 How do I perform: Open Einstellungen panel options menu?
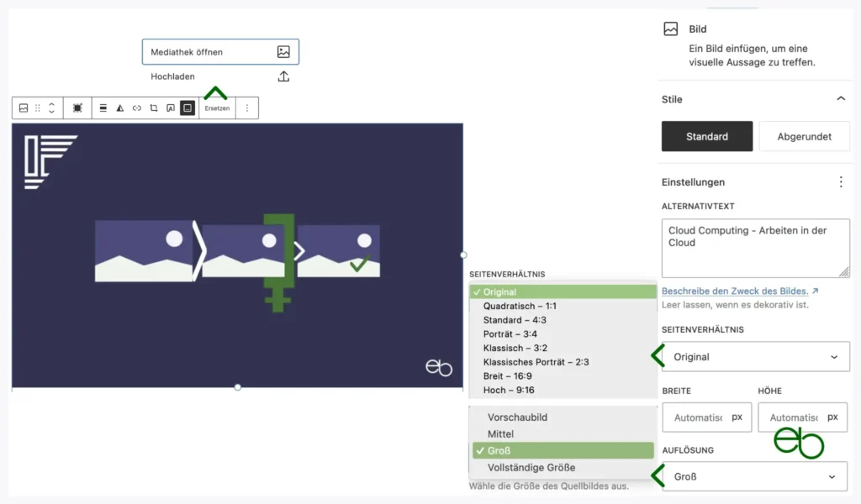point(840,182)
